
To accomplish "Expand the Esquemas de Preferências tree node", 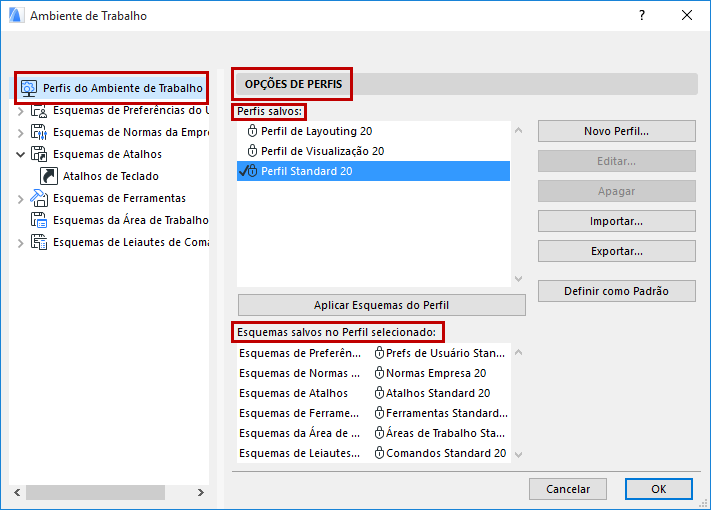I will pos(21,110).
